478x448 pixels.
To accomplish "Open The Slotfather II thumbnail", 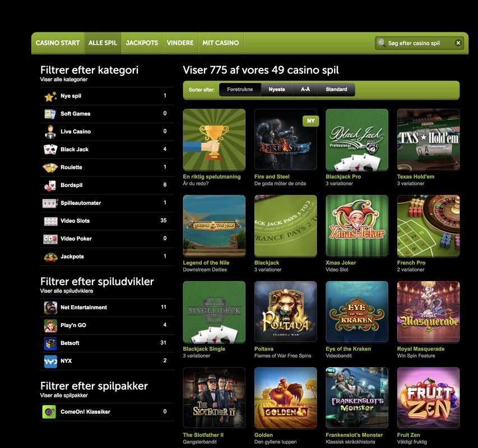I will 214,398.
